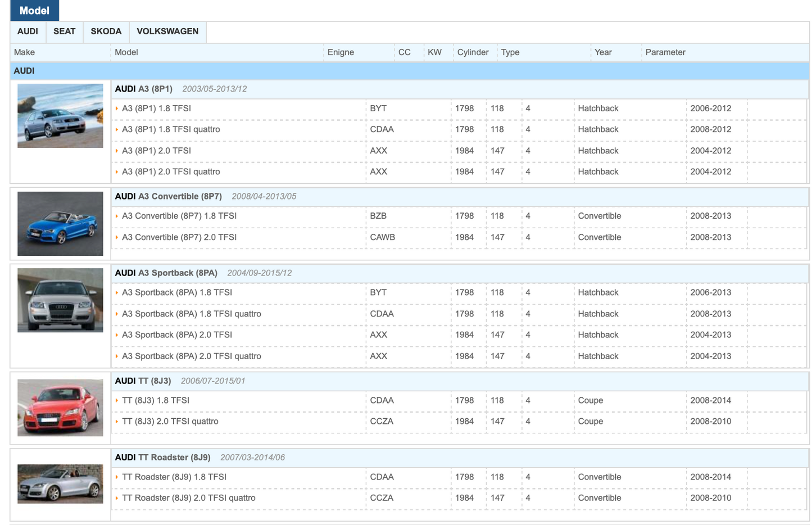The width and height of the screenshot is (812, 525).
Task: Click the AUDI TT (8J3) group heading
Action: [143, 381]
